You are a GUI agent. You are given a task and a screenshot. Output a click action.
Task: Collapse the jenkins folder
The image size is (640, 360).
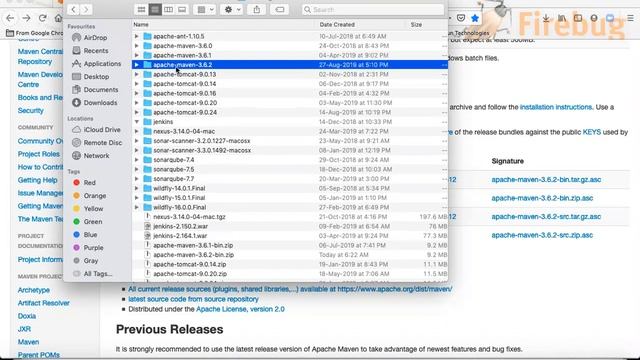[137, 122]
